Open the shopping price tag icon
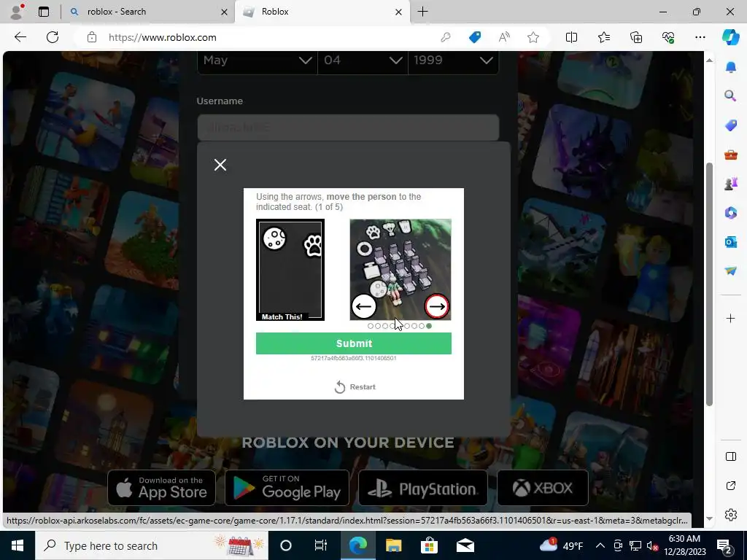The height and width of the screenshot is (560, 747). click(x=474, y=37)
